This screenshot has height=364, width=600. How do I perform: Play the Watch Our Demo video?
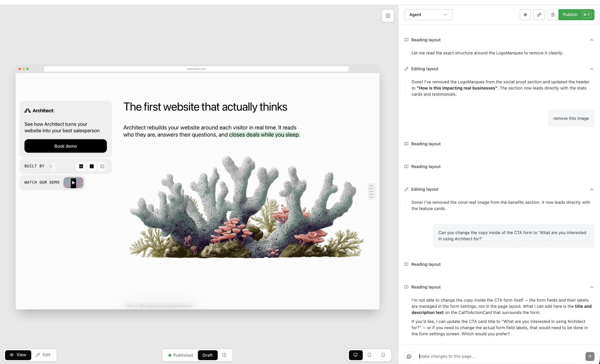pos(73,182)
